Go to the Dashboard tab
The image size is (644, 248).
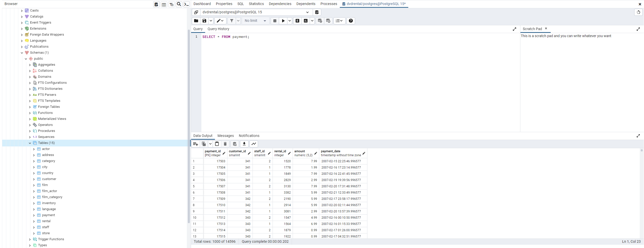[x=202, y=4]
